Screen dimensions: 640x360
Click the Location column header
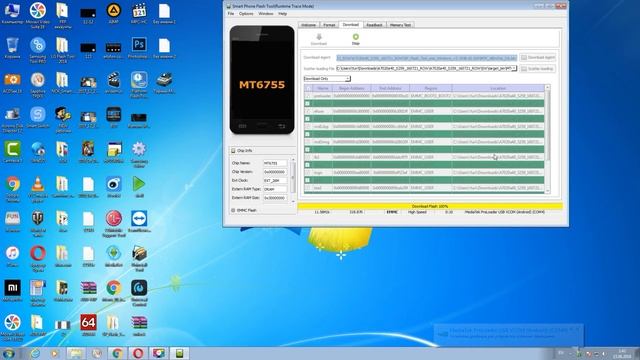[x=498, y=88]
